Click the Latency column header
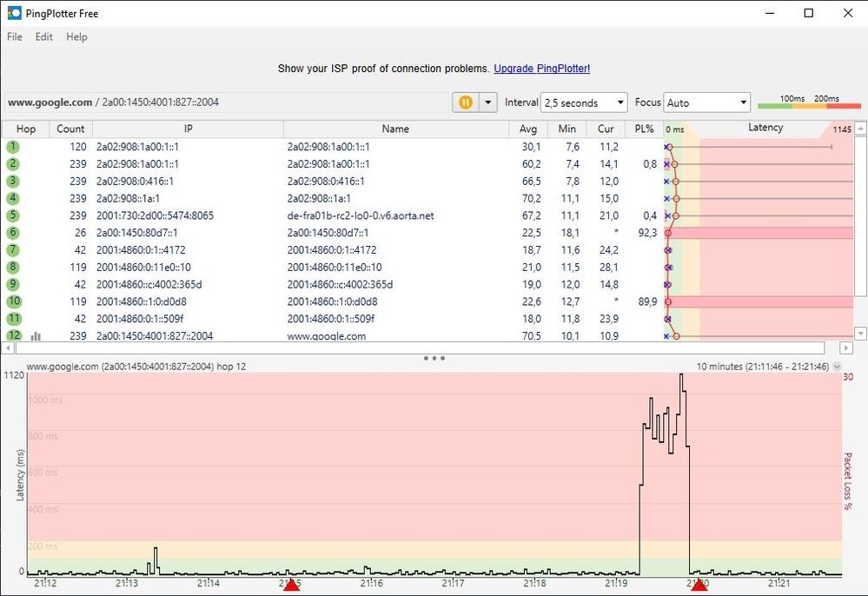Screen dimensions: 868x596 765,127
